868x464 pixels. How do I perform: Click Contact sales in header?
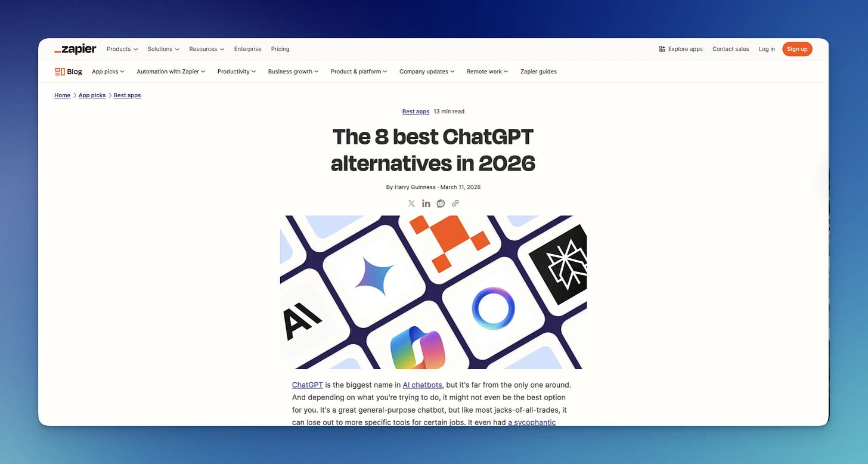(730, 49)
